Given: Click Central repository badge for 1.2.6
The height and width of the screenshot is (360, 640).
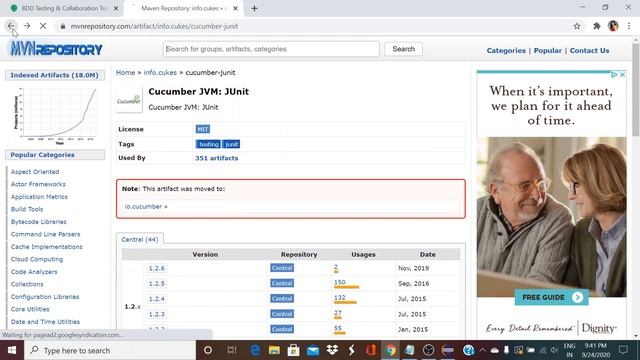Looking at the screenshot, I should 282,268.
